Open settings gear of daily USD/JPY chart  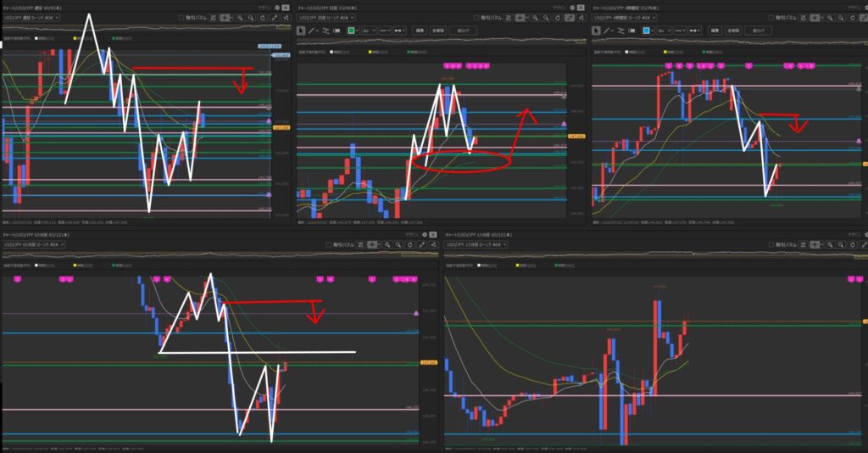click(x=572, y=8)
